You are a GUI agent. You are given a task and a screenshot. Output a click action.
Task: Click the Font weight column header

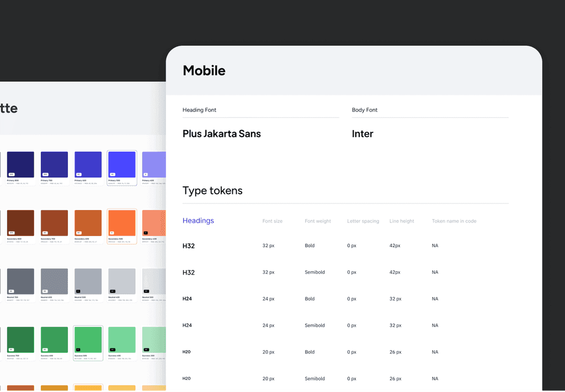pos(318,221)
